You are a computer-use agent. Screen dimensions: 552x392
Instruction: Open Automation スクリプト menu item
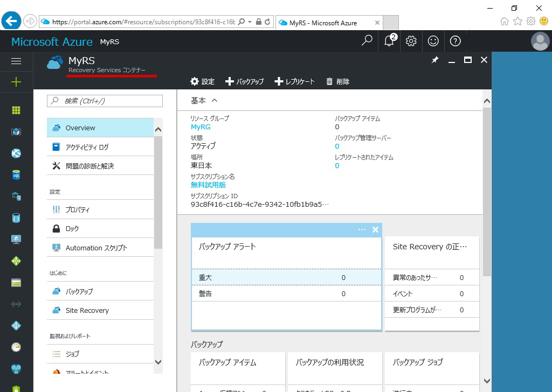(100, 248)
